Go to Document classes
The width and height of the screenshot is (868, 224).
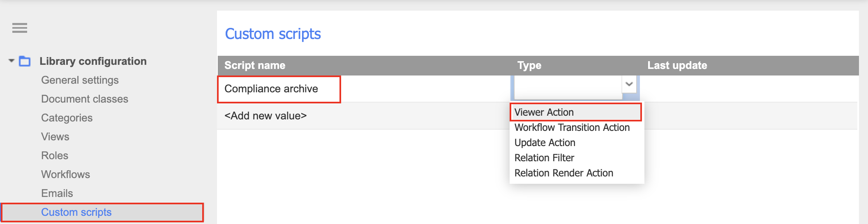point(85,99)
